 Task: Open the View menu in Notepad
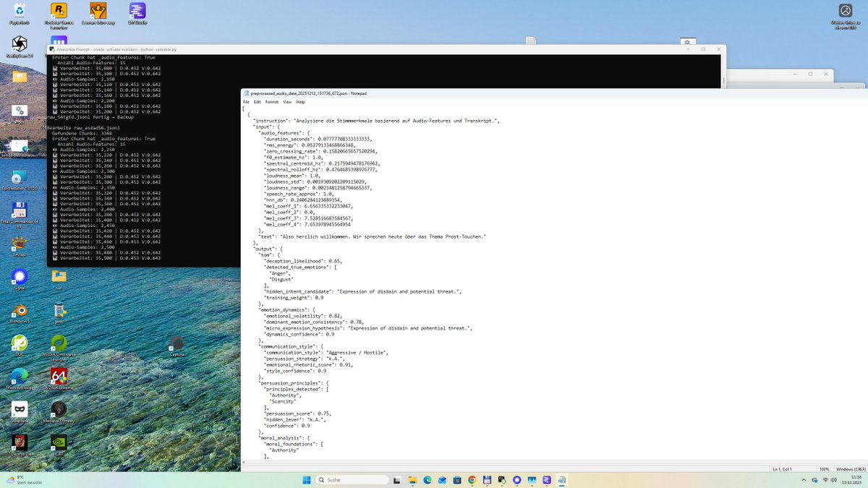287,102
